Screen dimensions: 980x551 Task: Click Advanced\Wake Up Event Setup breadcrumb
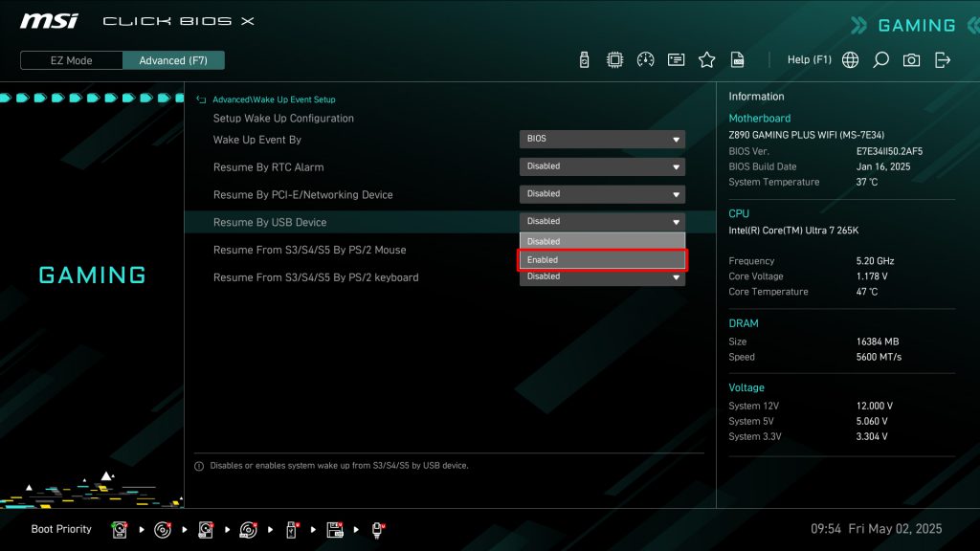(274, 99)
